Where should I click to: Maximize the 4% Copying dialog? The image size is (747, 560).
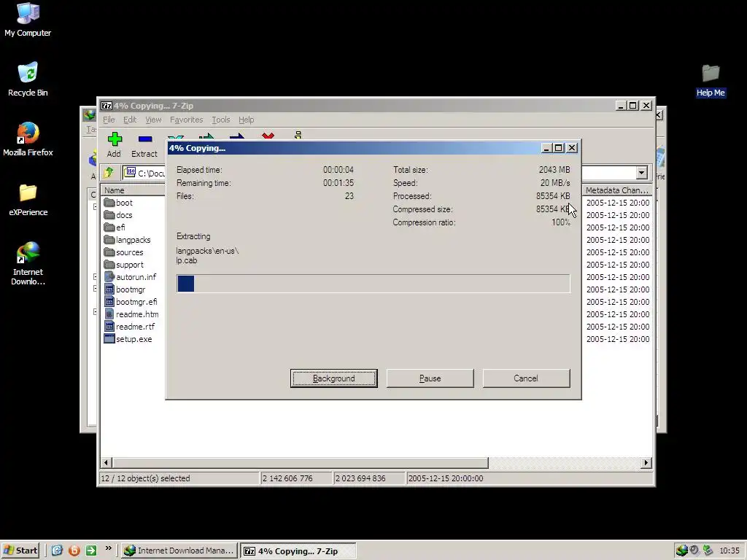tap(558, 148)
